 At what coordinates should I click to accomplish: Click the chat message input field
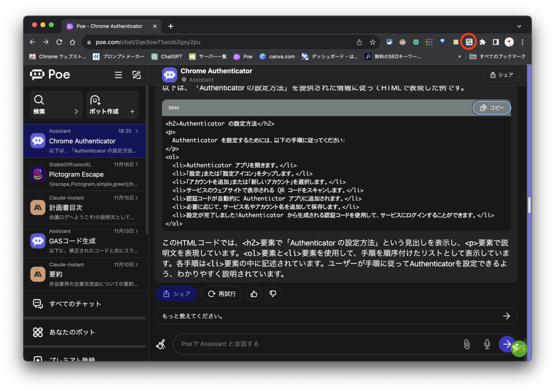[301, 344]
